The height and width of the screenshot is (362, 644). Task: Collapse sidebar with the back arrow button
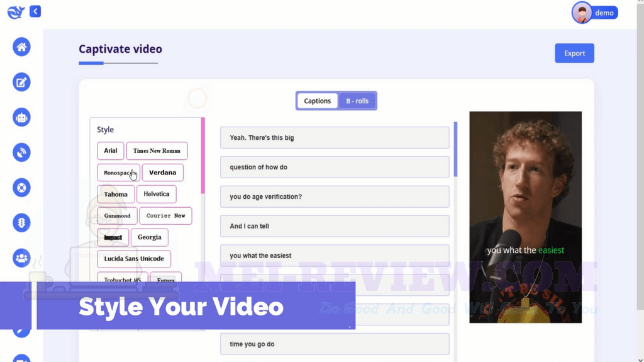point(35,11)
